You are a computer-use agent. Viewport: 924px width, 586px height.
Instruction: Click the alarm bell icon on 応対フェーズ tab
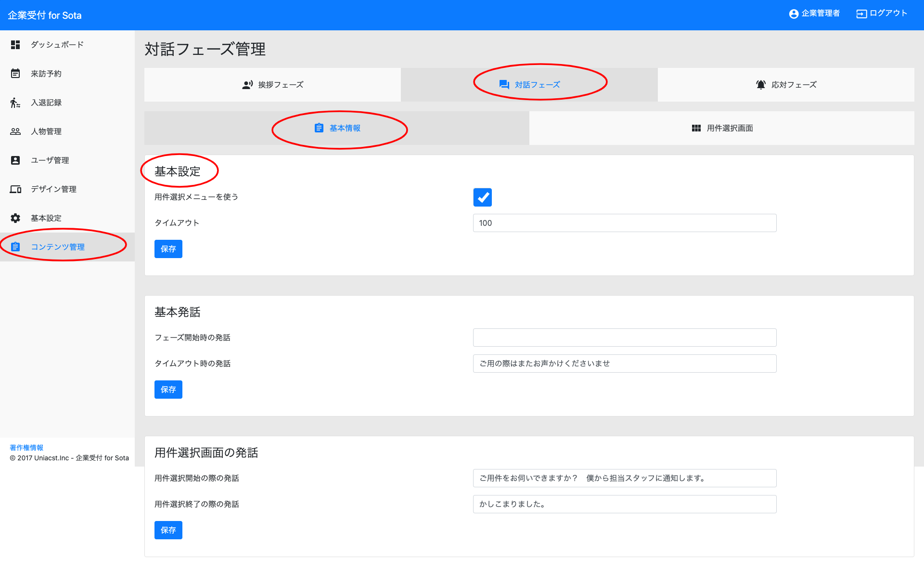pyautogui.click(x=761, y=85)
